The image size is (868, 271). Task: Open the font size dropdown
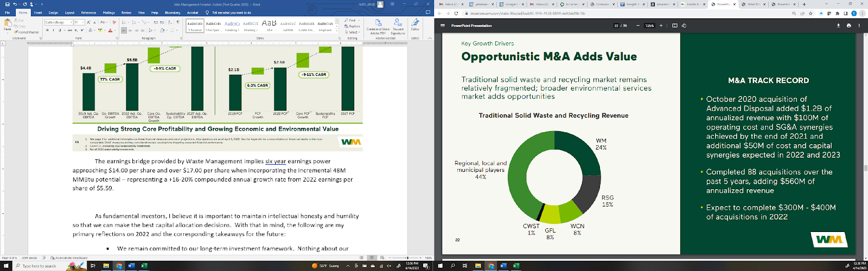(83, 22)
